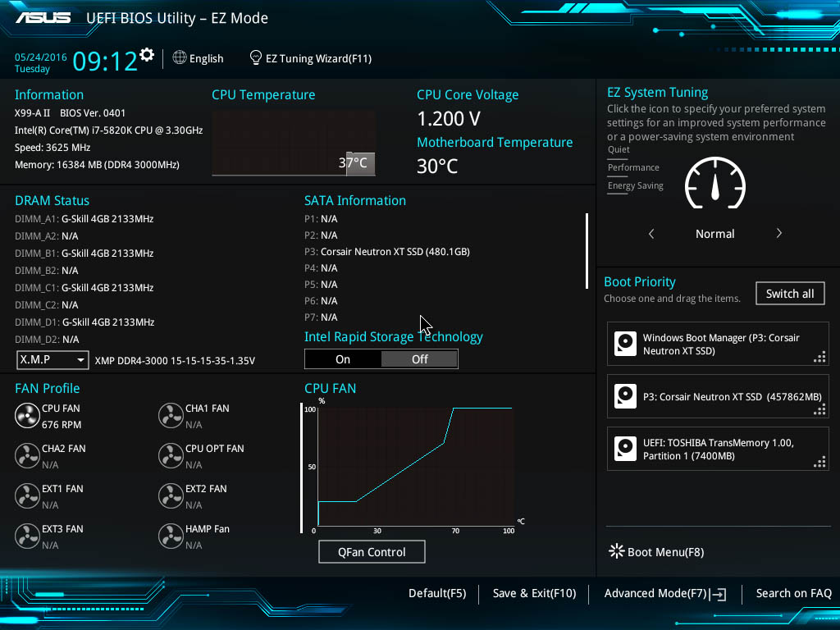This screenshot has width=840, height=630.
Task: Click XMP DDR4-3000 15-15-15-35-1.35V text
Action: pos(175,361)
